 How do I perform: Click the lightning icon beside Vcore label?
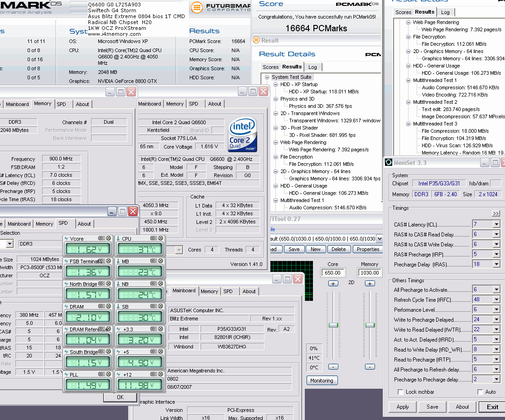pyautogui.click(x=67, y=239)
